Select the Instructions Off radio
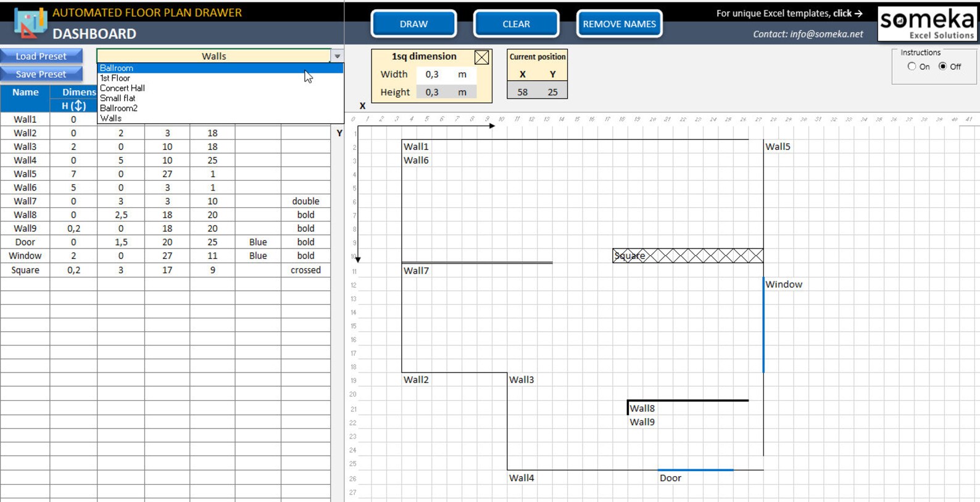 tap(942, 67)
